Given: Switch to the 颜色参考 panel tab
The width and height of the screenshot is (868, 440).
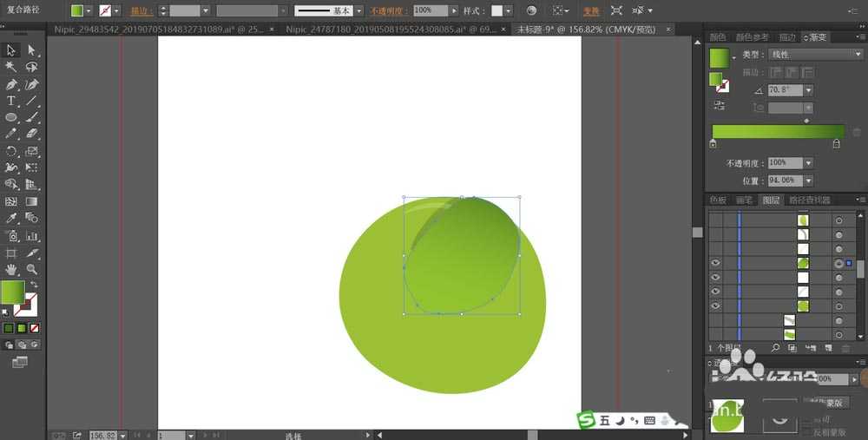Looking at the screenshot, I should (x=752, y=37).
